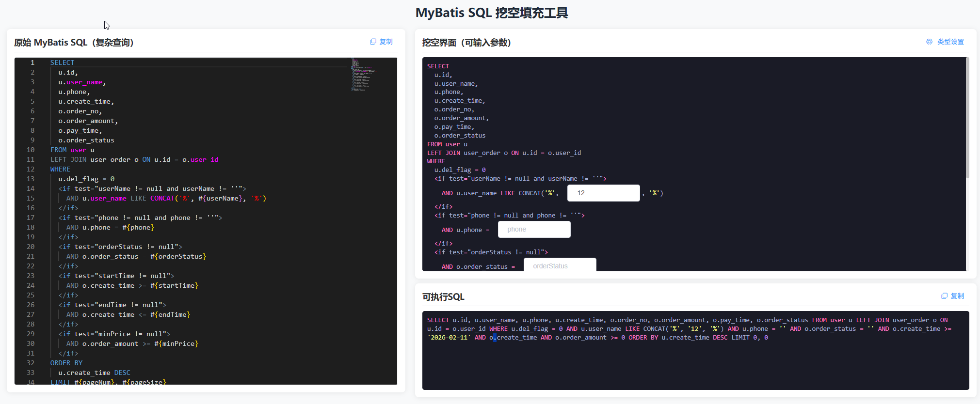Click 'u.create_time DESC' on line 33
This screenshot has width=980, height=404.
tap(94, 373)
